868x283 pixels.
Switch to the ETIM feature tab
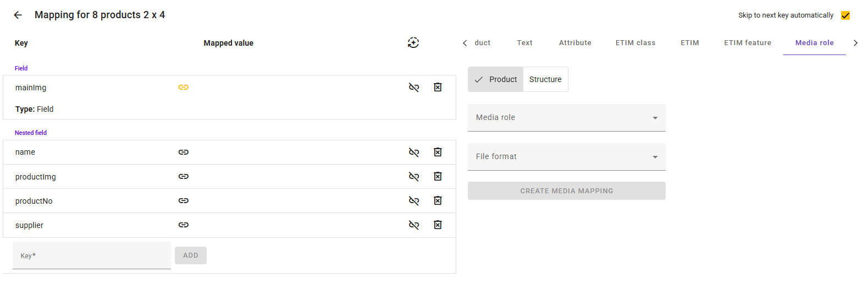pyautogui.click(x=747, y=43)
